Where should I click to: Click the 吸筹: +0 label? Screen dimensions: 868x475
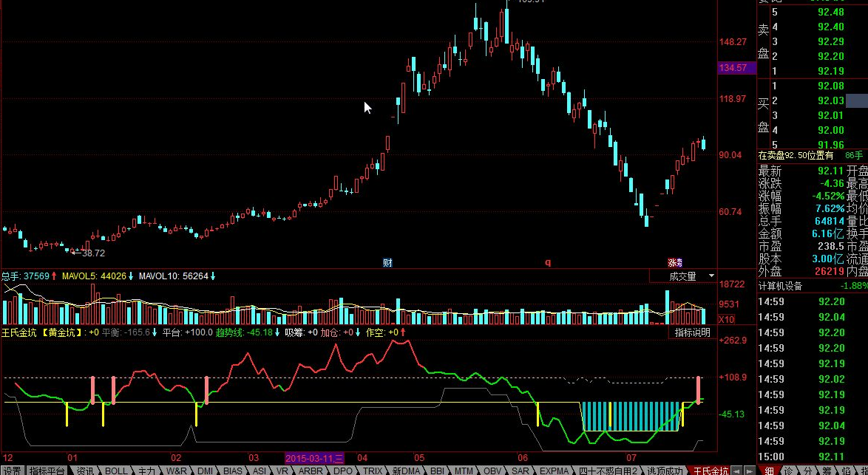(301, 332)
